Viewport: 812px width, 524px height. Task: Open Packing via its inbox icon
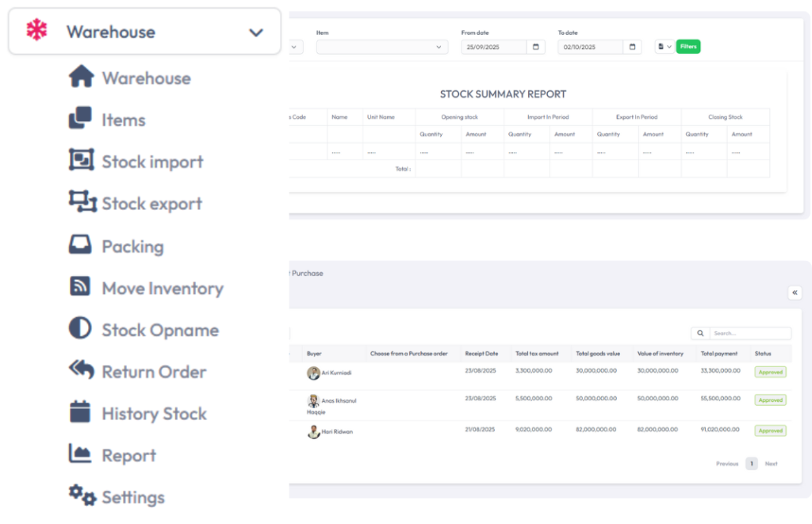coord(81,245)
